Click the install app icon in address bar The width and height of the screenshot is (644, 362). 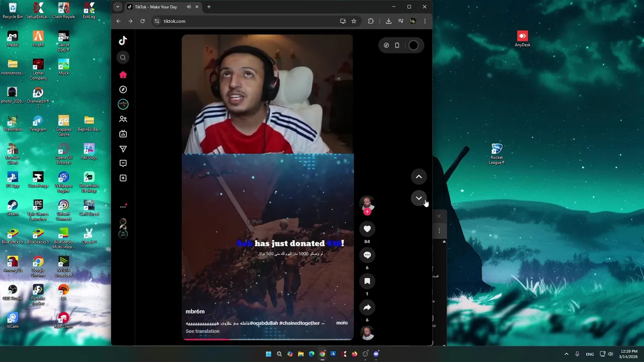point(343,21)
